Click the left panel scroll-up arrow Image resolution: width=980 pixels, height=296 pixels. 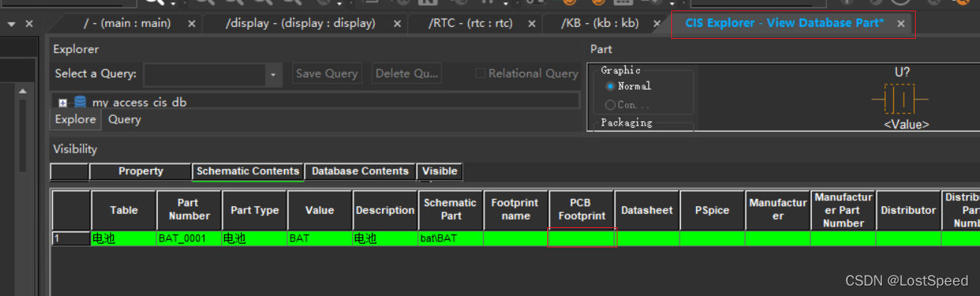coord(22,91)
